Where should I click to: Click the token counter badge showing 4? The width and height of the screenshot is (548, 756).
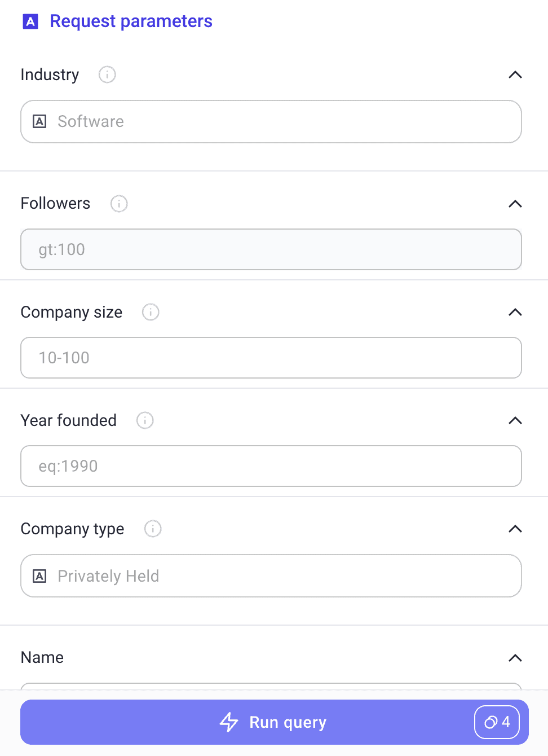click(x=497, y=722)
